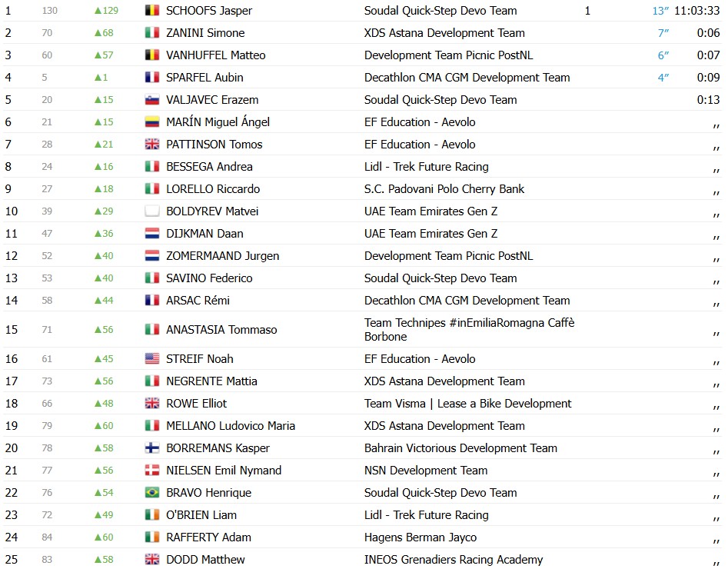Viewport: 728px width, 569px height.
Task: Click the 0:13 gap for VALJAVEC Erazem
Action: click(x=709, y=100)
